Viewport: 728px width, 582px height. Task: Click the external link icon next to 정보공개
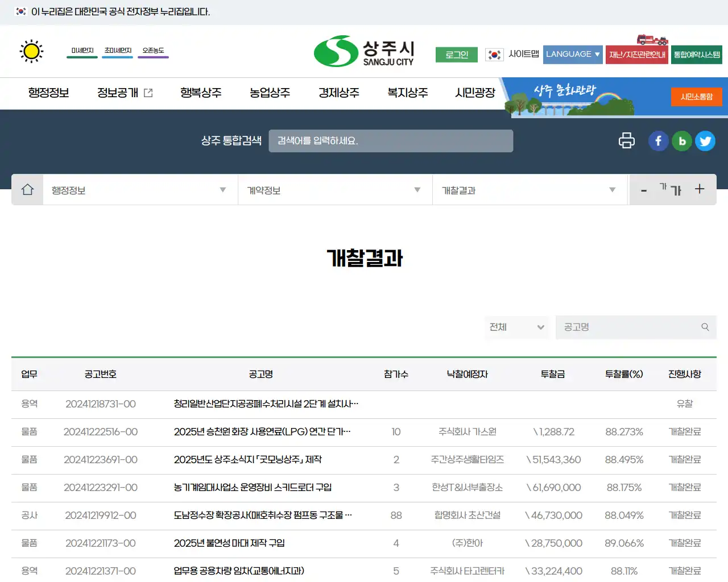point(148,93)
